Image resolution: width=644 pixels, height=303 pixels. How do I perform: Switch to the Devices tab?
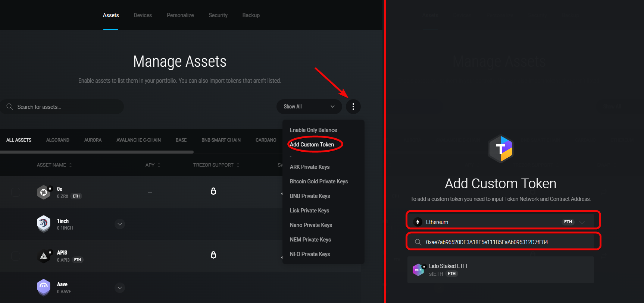click(x=143, y=15)
